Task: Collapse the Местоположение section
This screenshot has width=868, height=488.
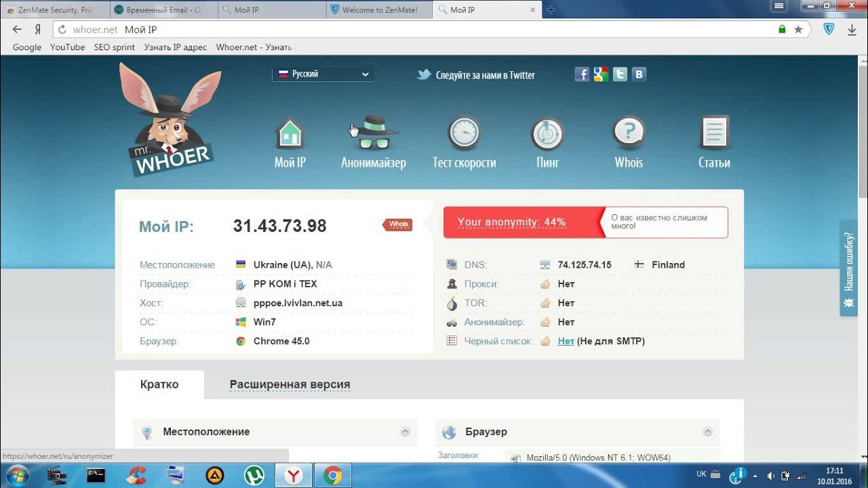Action: coord(405,432)
